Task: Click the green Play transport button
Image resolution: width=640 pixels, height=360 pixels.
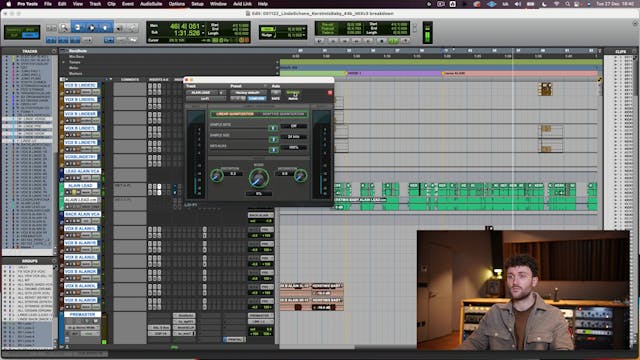Action: tap(393, 41)
